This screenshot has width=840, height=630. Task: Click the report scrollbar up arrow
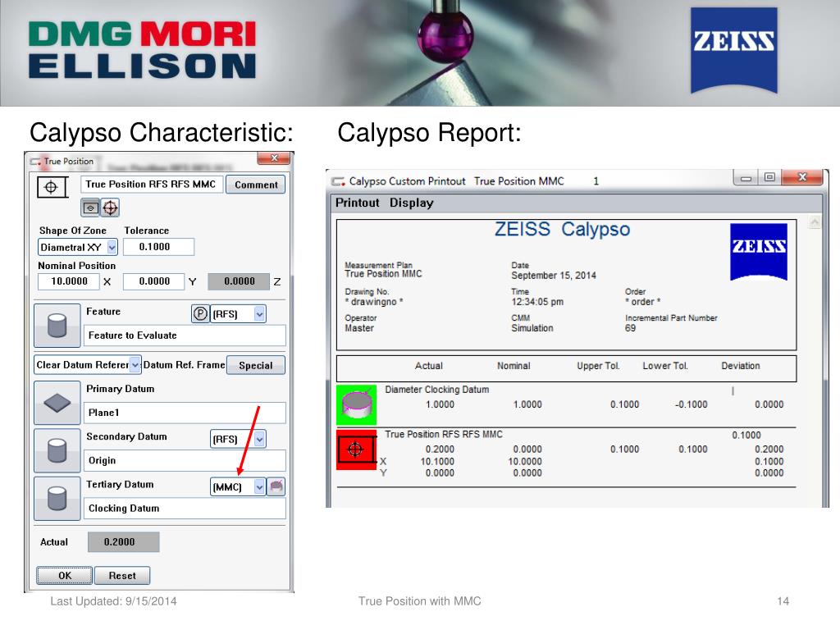tap(815, 222)
